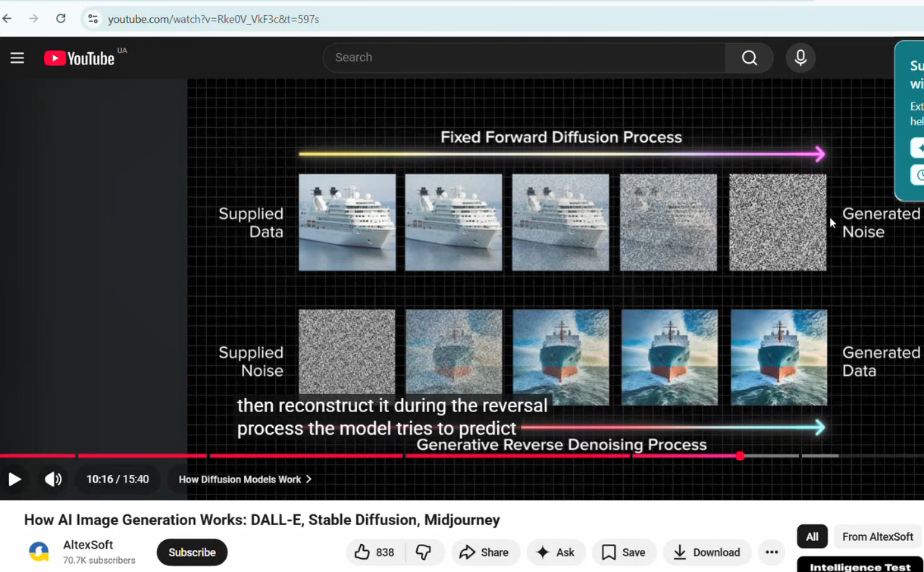Image resolution: width=924 pixels, height=572 pixels.
Task: Mute the video with the speaker icon
Action: pos(53,479)
